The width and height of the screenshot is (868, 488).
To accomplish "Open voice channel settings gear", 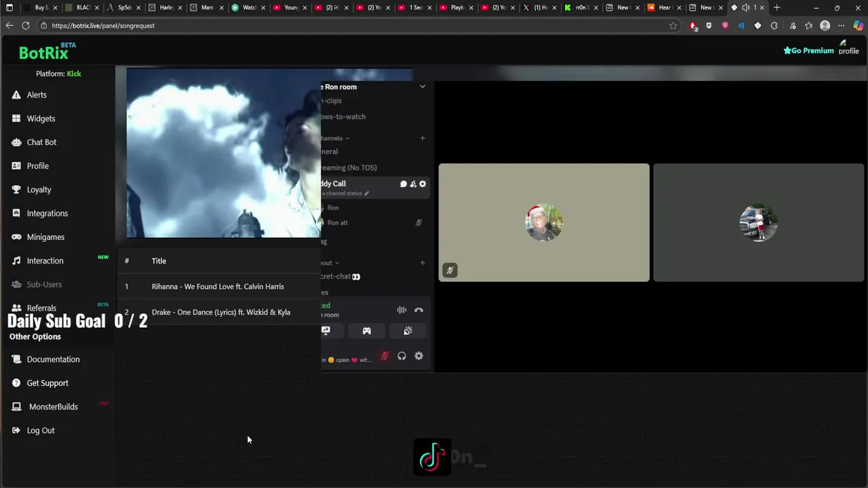I will click(x=422, y=184).
